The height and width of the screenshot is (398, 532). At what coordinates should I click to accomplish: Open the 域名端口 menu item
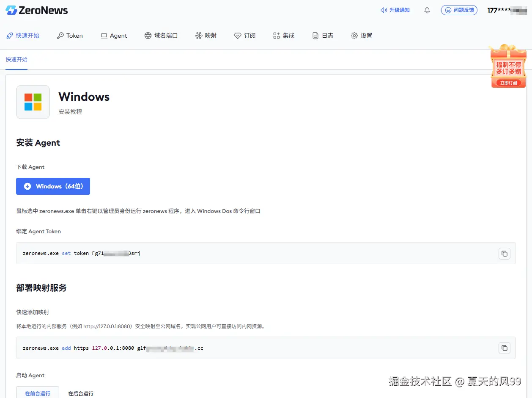pos(161,36)
